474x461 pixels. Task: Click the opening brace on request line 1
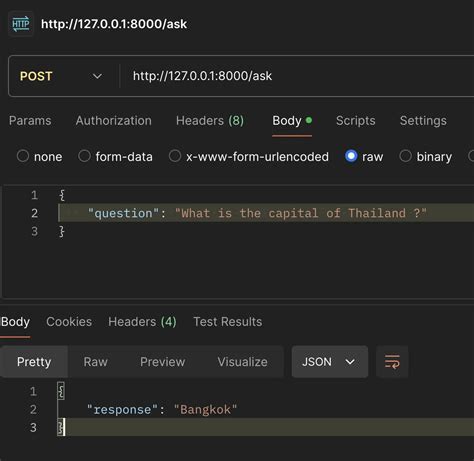tap(62, 195)
